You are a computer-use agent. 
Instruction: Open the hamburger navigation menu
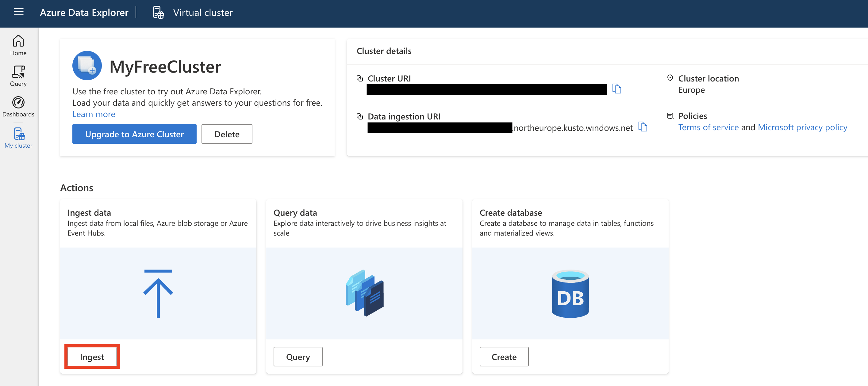pos(18,12)
